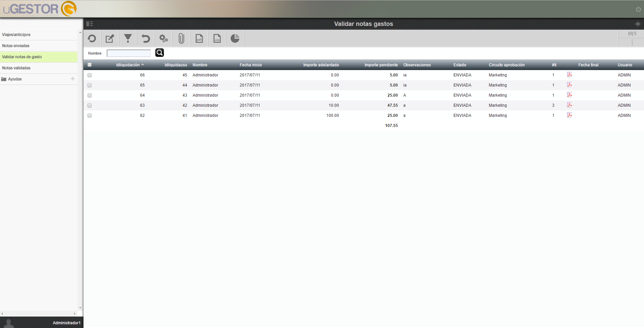644x328 pixels.
Task: Click the power logout icon
Action: pos(638,9)
